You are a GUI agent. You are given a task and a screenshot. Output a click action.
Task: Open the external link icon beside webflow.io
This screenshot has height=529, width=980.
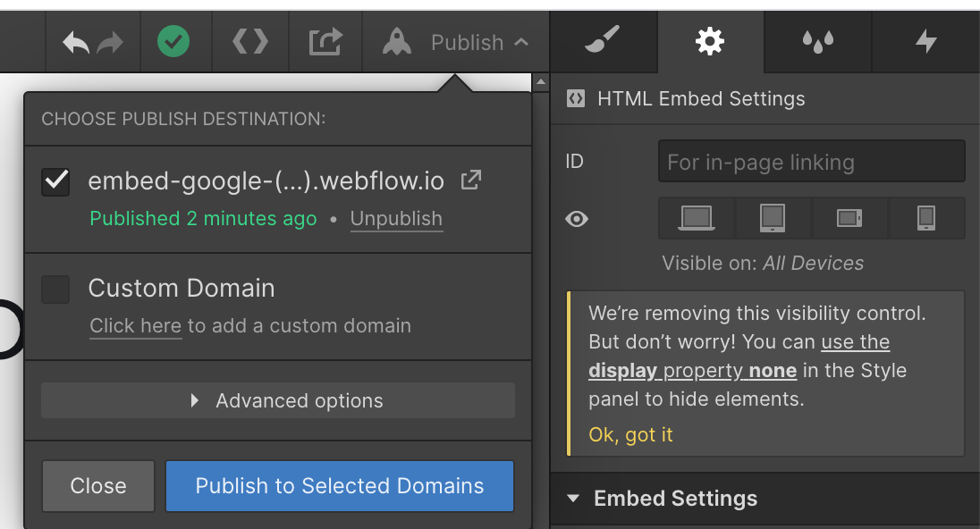point(470,180)
